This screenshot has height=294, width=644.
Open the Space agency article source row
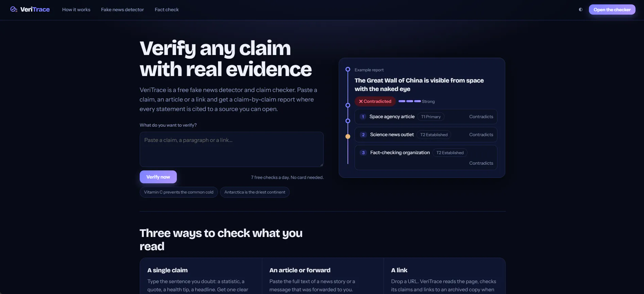pos(426,117)
